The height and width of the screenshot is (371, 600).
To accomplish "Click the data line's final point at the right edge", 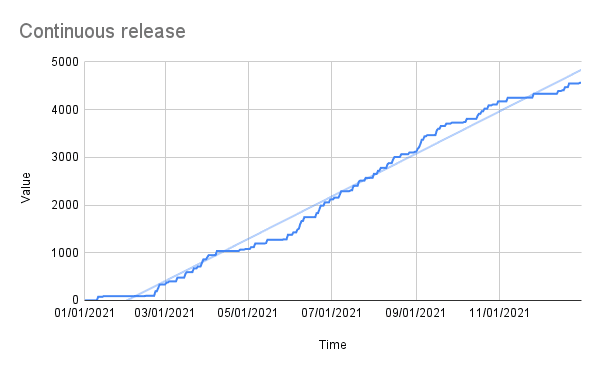I will pos(580,83).
